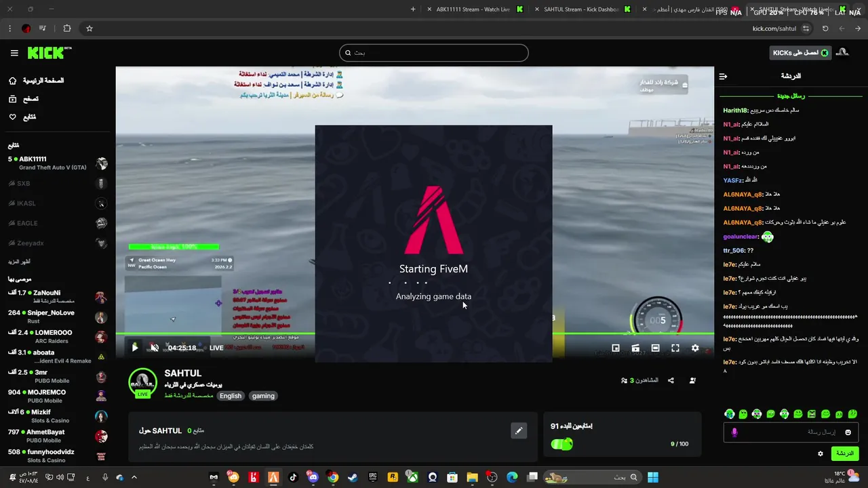This screenshot has width=868, height=488.
Task: Open the TikTok icon in the taskbar
Action: (293, 477)
